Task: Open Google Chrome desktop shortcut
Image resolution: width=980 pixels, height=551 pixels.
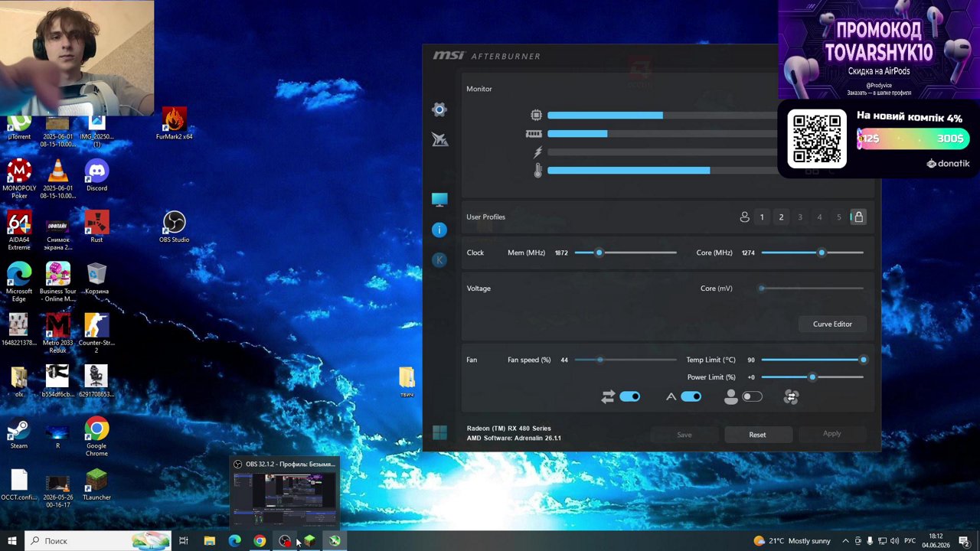Action: coord(96,437)
